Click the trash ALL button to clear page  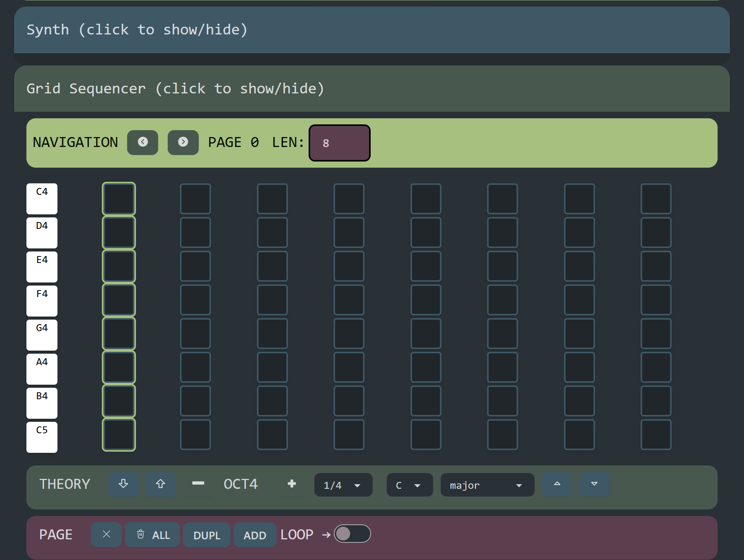pos(152,534)
